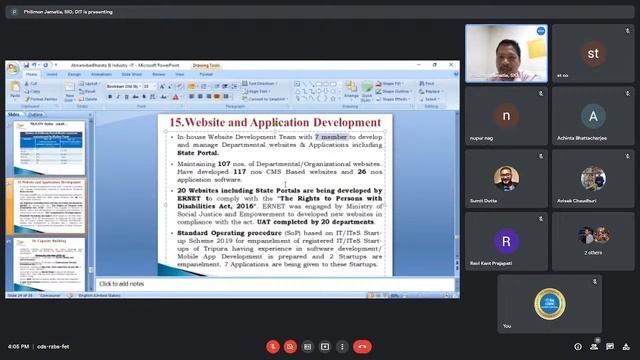
Task: Click Replace in Editing group
Action: pyautogui.click(x=430, y=91)
